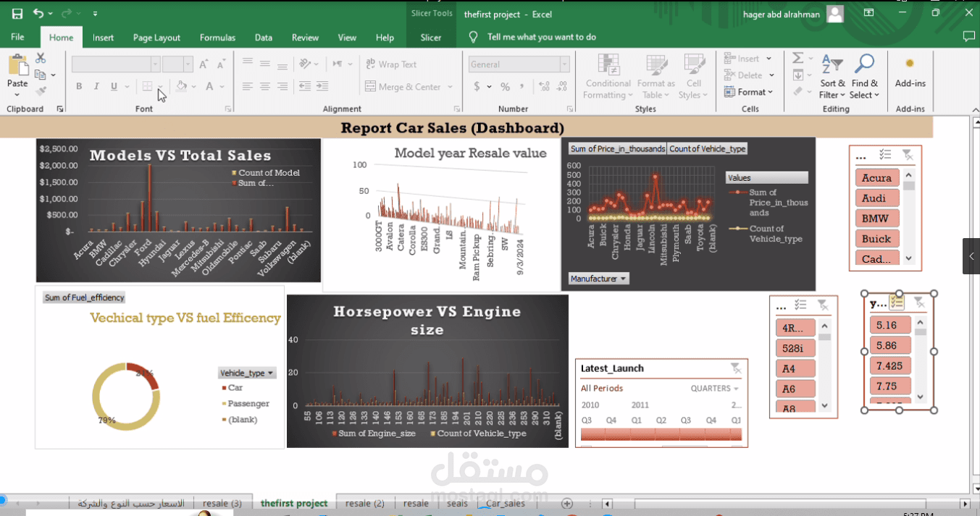
Task: Open Fill Color paint bucket swatch
Action: 182,87
